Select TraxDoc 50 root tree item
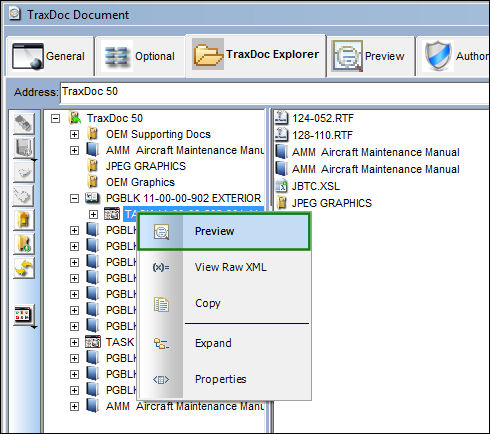Image resolution: width=490 pixels, height=434 pixels. (115, 118)
